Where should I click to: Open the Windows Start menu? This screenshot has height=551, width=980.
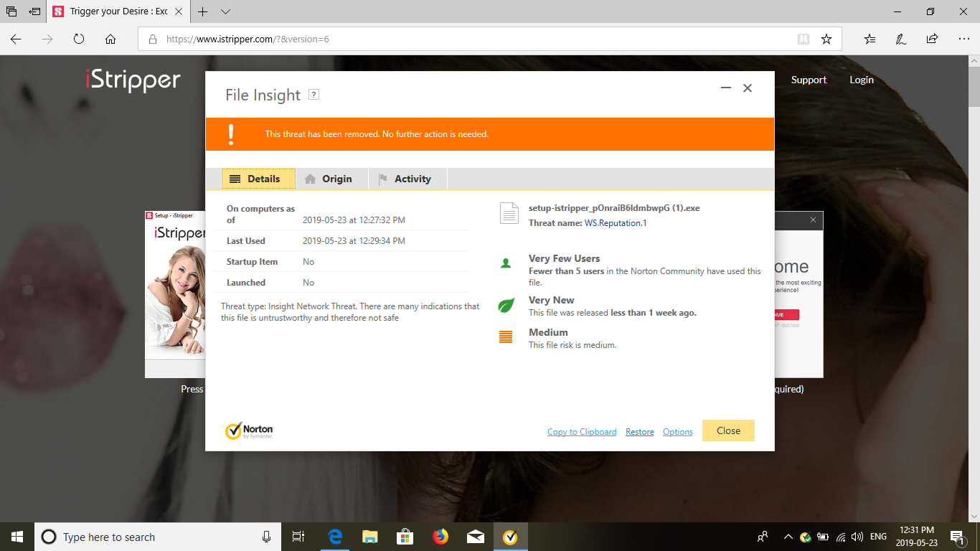pos(17,537)
